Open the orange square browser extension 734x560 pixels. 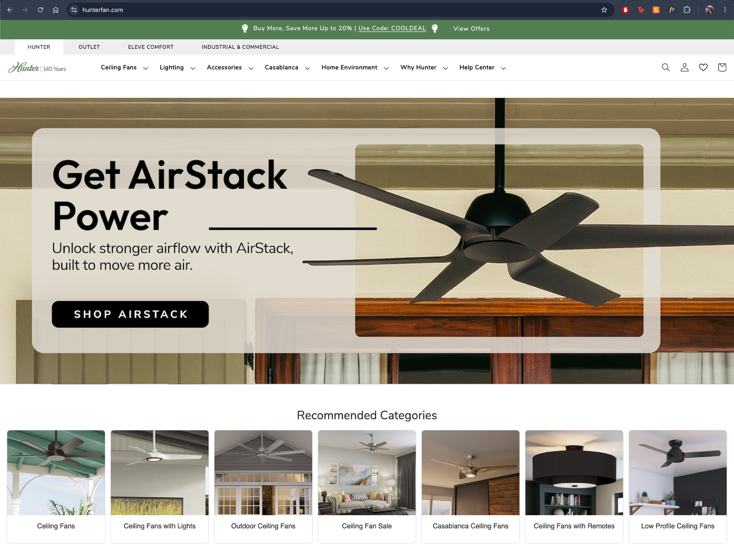656,10
